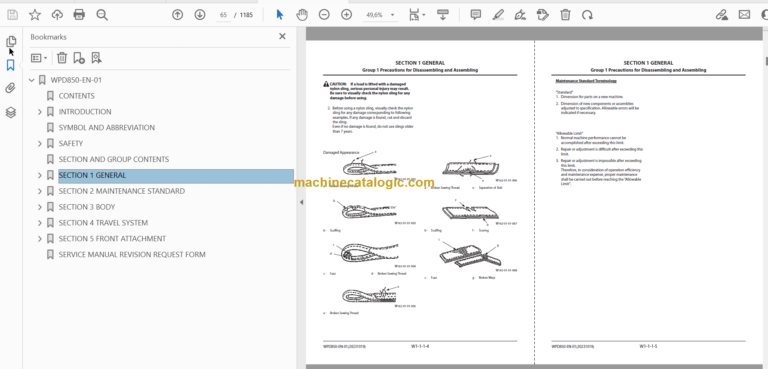Open the Attachments paperclip panel
This screenshot has height=369, width=768.
click(10, 89)
